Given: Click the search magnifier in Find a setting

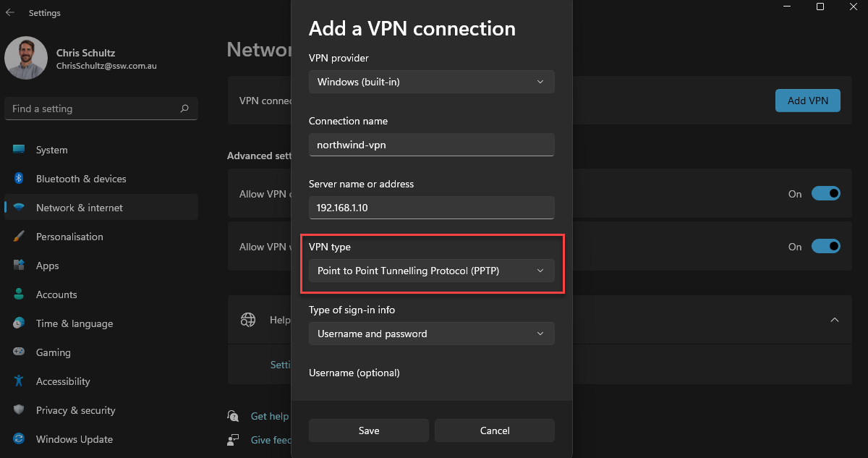Looking at the screenshot, I should pos(184,109).
